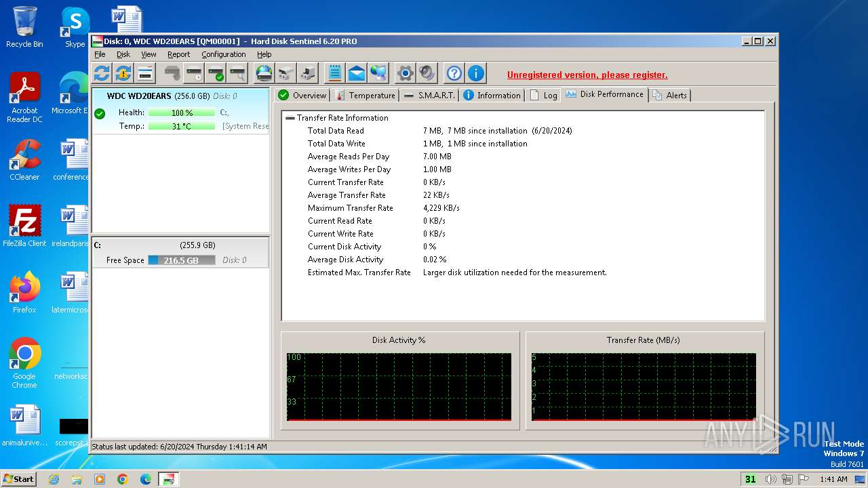Viewport: 868px width, 488px height.
Task: Click the disk list panel toolbar icon
Action: tap(145, 73)
